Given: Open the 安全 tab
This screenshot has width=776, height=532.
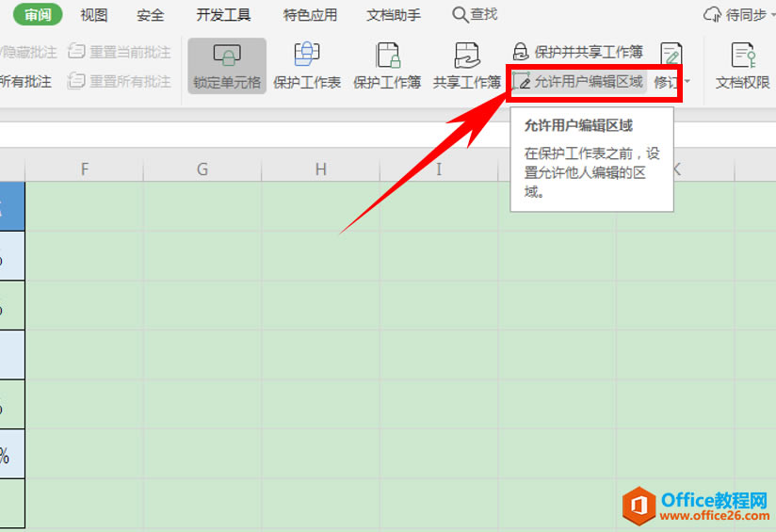Looking at the screenshot, I should pos(151,15).
